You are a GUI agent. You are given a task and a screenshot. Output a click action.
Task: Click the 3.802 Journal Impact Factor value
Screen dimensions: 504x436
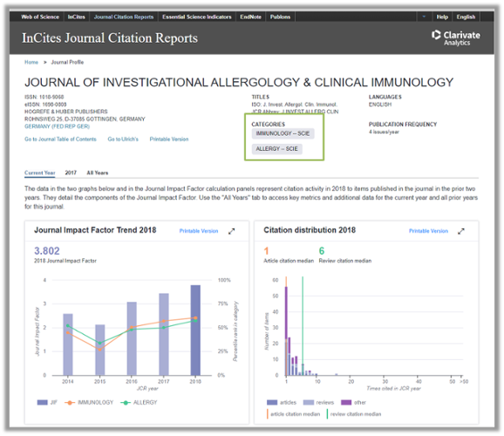tap(47, 251)
